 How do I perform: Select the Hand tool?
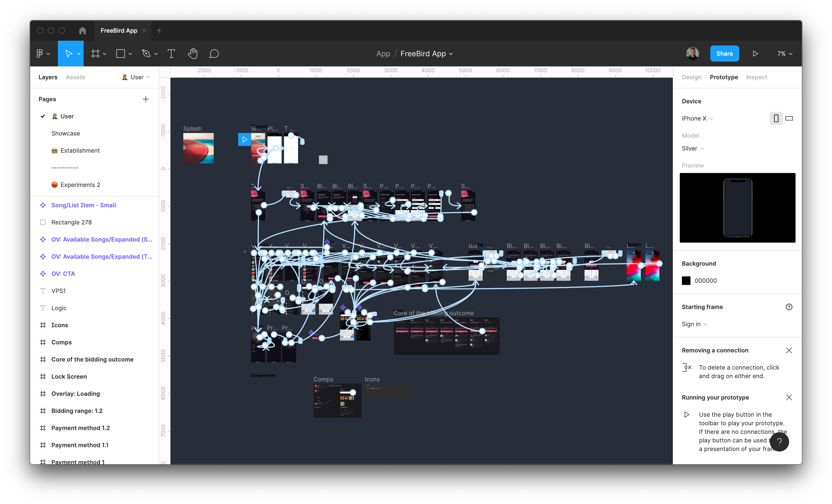(x=192, y=53)
